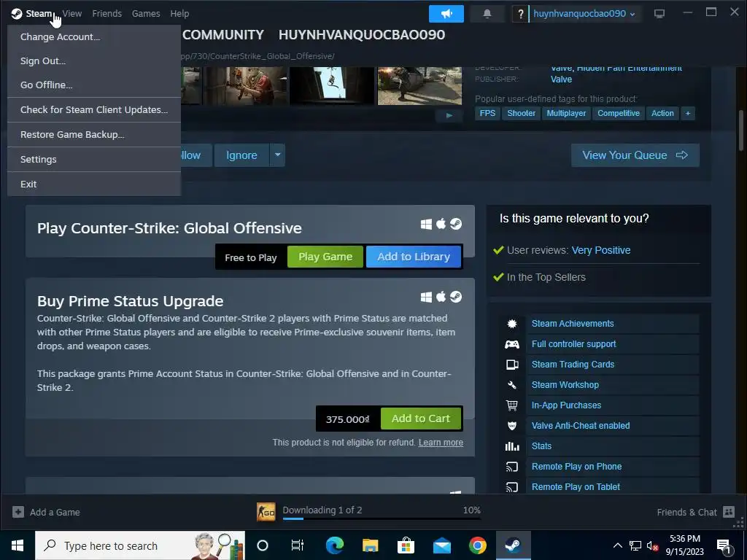Click the green Play Game button
Screen dimensions: 747x560
point(325,257)
